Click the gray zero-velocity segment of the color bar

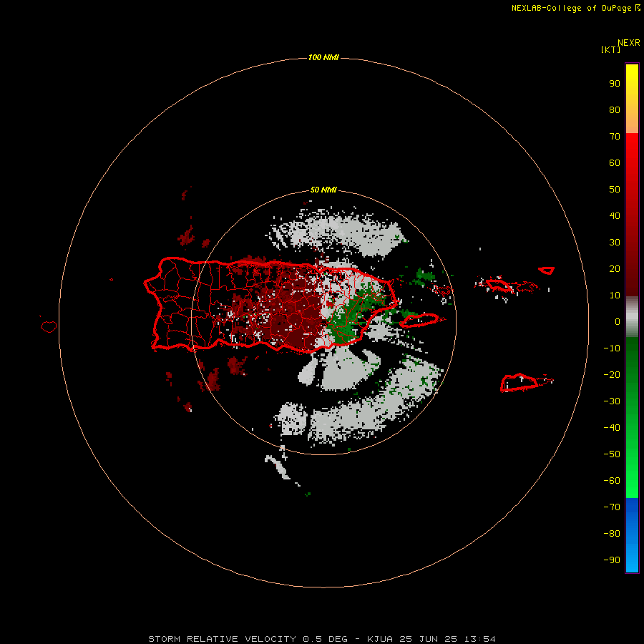pyautogui.click(x=632, y=317)
